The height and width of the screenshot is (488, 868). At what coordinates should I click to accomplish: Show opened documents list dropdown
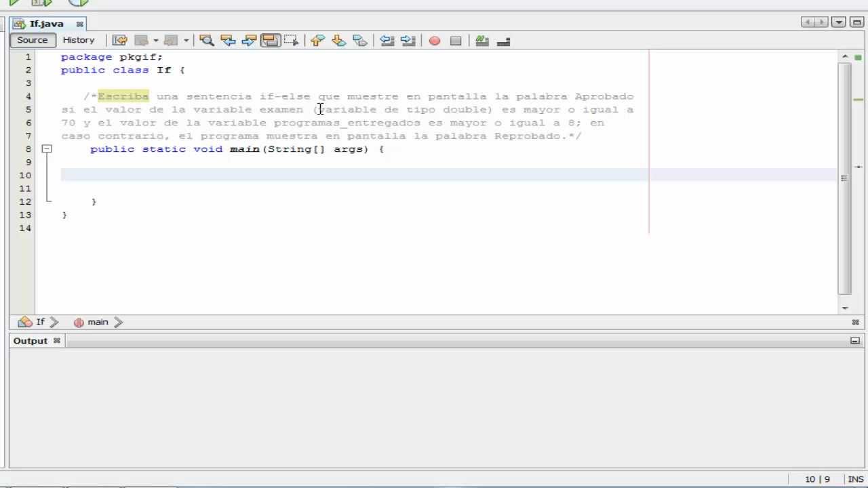pos(839,22)
